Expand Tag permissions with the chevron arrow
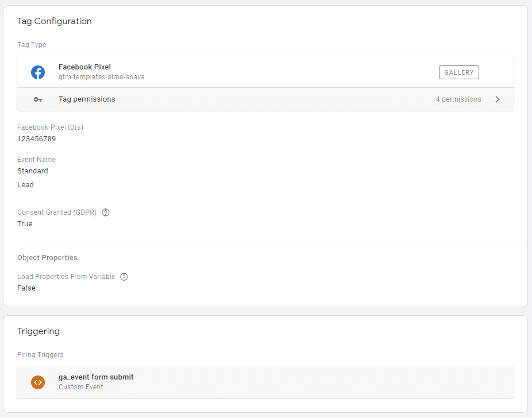The width and height of the screenshot is (532, 418). pyautogui.click(x=498, y=99)
